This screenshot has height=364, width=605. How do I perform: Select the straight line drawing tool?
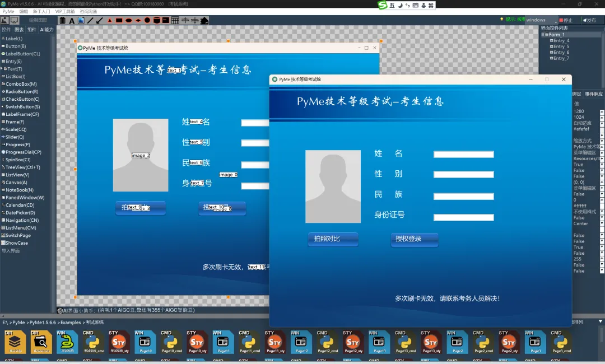click(x=90, y=20)
